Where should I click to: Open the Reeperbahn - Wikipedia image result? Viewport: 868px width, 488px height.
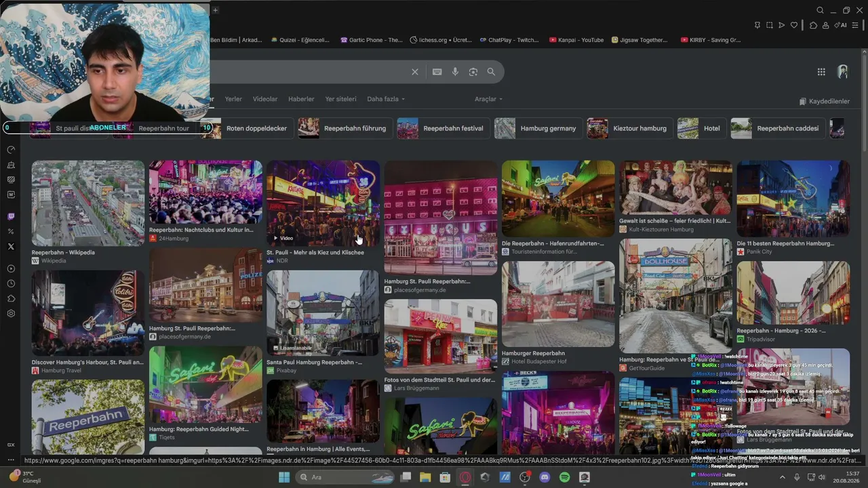(x=87, y=203)
